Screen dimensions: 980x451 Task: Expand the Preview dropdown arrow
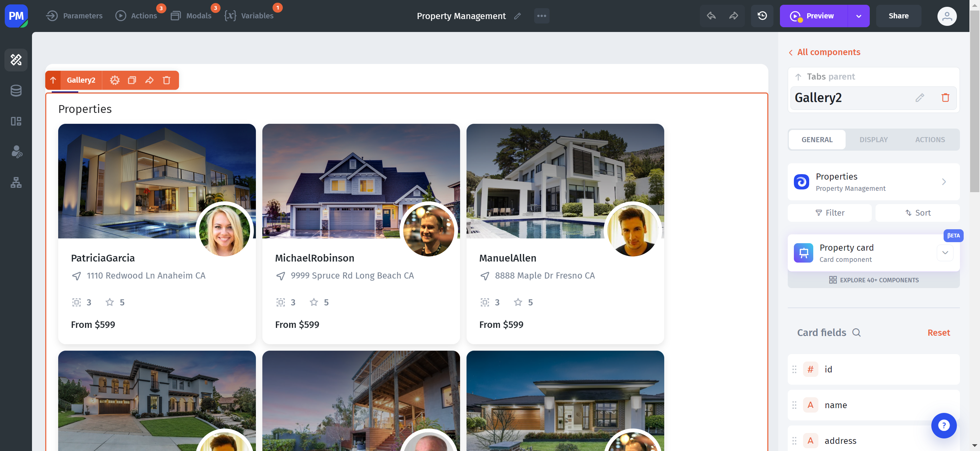point(859,16)
